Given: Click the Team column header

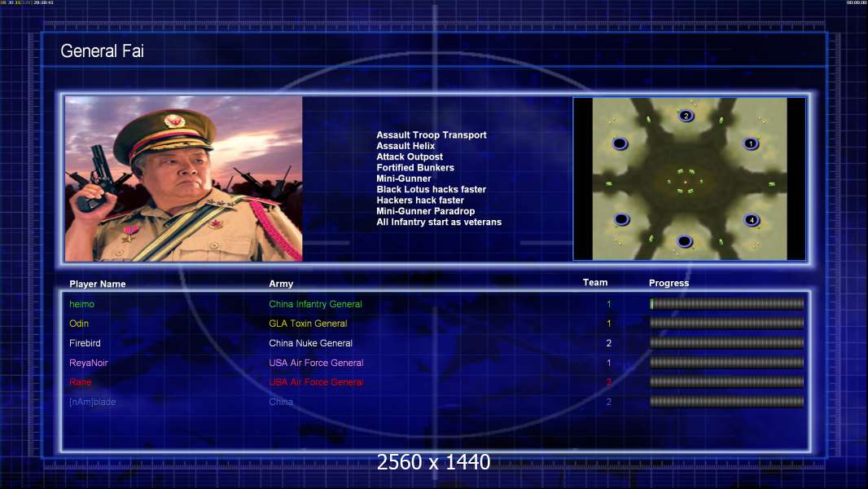Looking at the screenshot, I should coord(595,283).
